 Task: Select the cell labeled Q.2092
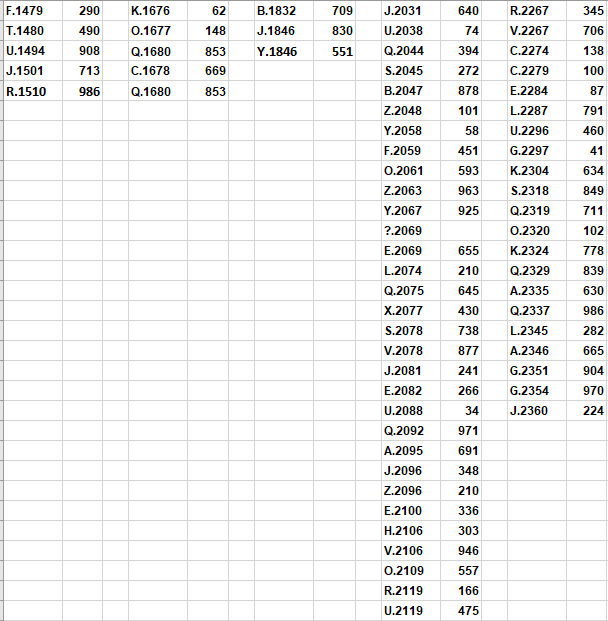tap(410, 431)
